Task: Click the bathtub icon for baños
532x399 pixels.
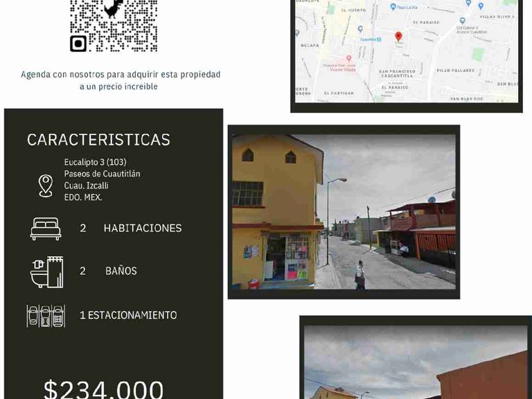Action: [47, 272]
